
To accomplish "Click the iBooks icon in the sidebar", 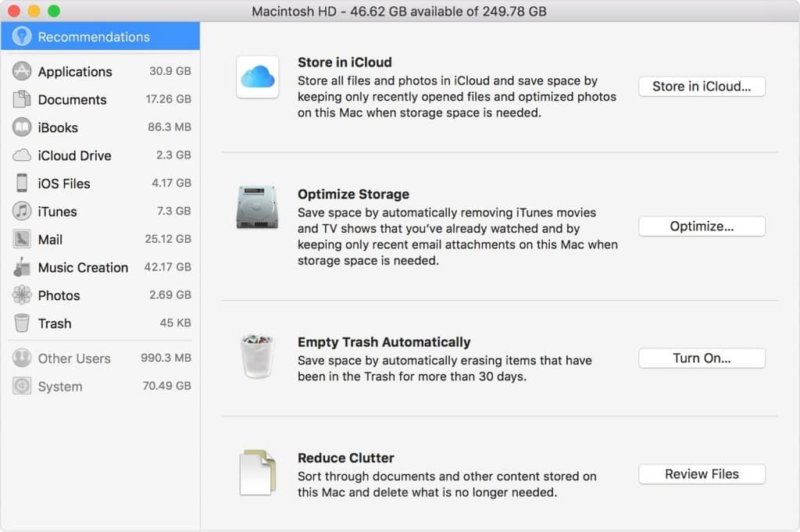I will pos(22,127).
